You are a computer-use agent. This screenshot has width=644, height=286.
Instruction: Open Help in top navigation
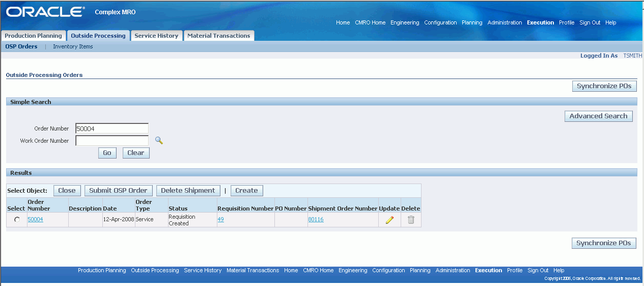click(611, 22)
